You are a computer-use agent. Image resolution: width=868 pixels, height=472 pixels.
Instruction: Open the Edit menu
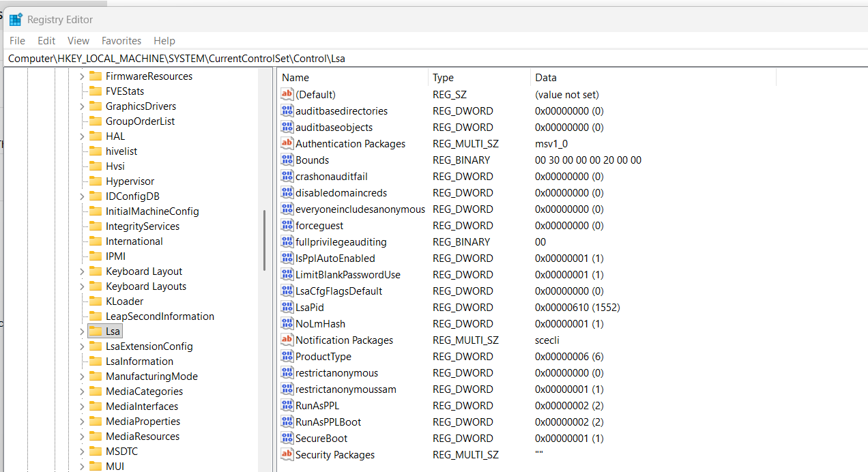46,41
